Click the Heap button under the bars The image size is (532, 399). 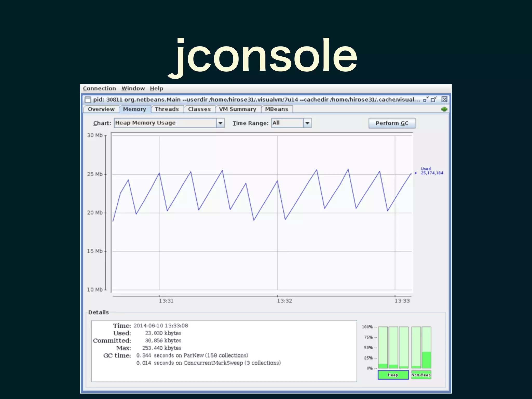coord(393,375)
